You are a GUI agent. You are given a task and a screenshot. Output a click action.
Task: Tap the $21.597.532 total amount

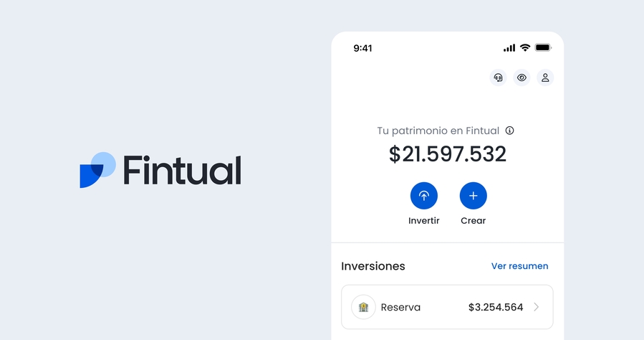(x=447, y=154)
